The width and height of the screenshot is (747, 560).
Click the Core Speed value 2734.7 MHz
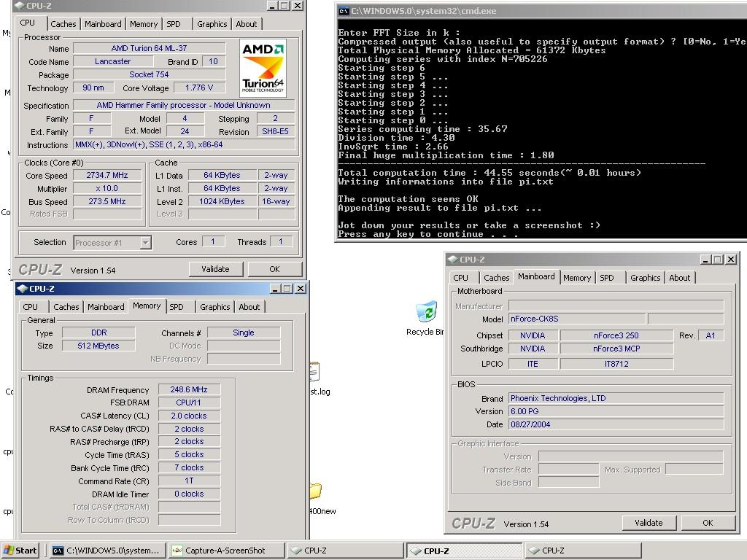click(x=107, y=175)
